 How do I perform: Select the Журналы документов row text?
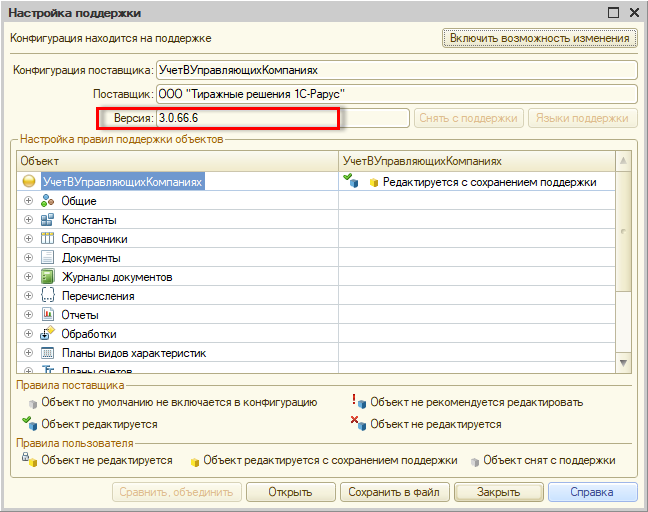click(x=117, y=277)
